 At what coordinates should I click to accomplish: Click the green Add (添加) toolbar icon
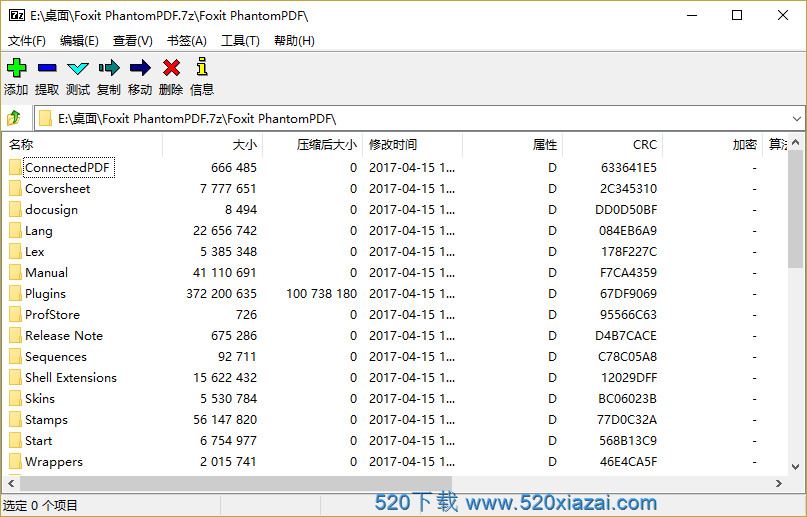point(16,67)
